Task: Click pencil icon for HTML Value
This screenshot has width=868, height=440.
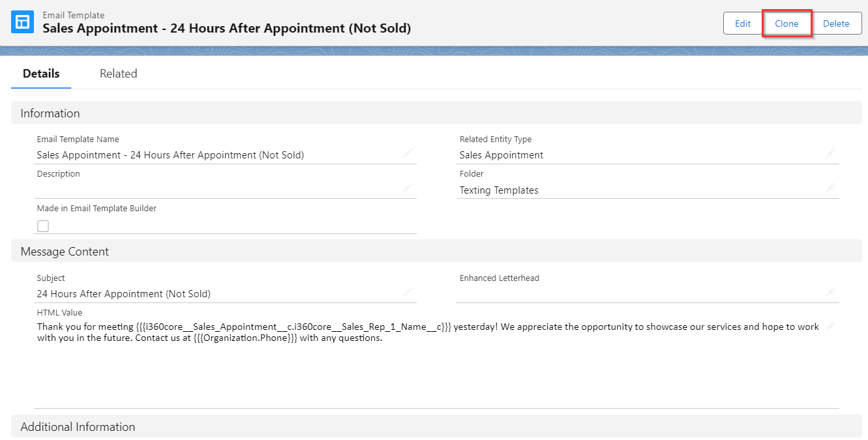Action: click(830, 327)
